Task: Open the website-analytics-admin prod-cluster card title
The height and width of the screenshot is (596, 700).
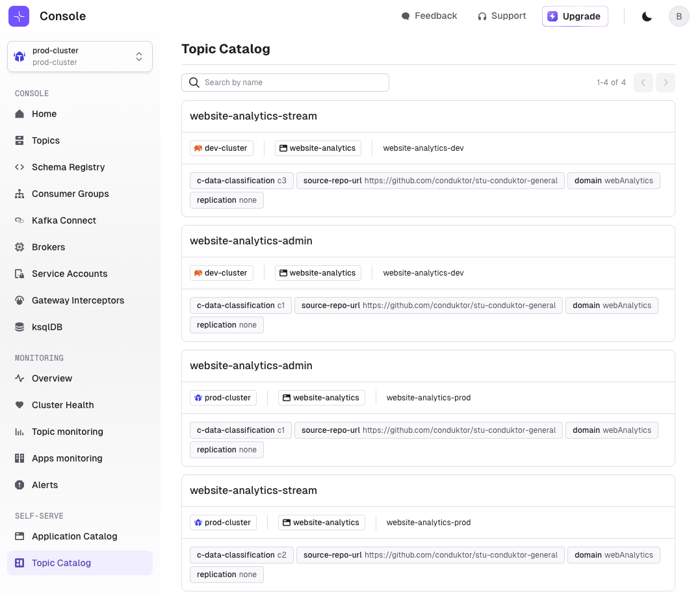Action: (x=251, y=366)
